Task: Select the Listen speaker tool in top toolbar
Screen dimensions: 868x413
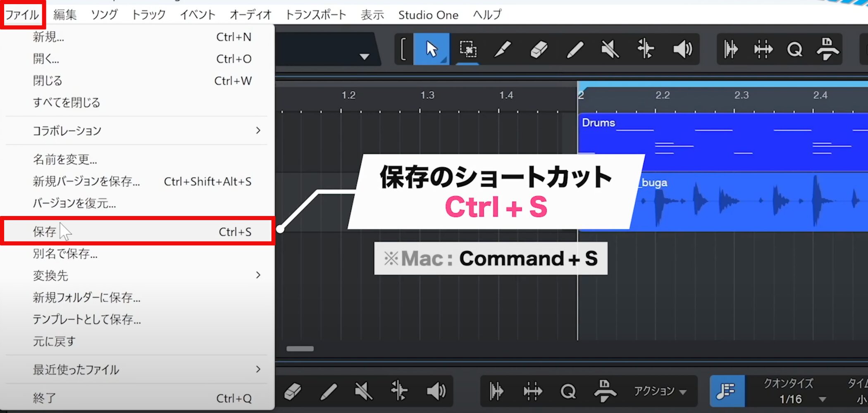Action: point(682,49)
